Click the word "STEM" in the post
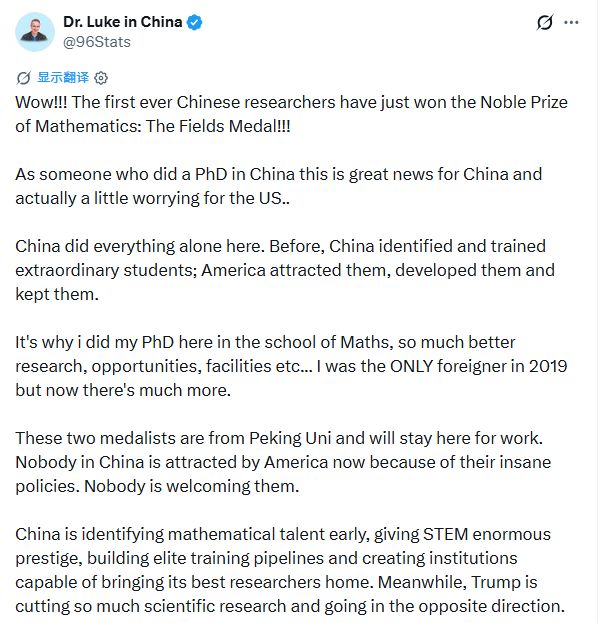Image resolution: width=600 pixels, height=623 pixels. pos(445,534)
